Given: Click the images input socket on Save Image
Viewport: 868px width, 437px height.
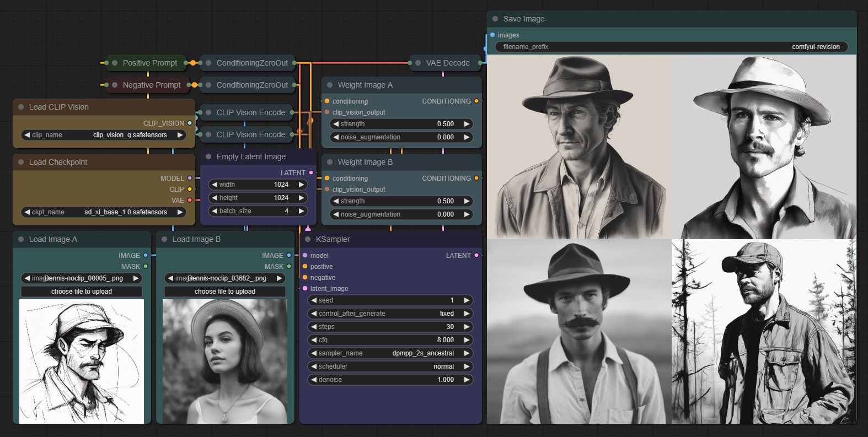Looking at the screenshot, I should point(492,35).
